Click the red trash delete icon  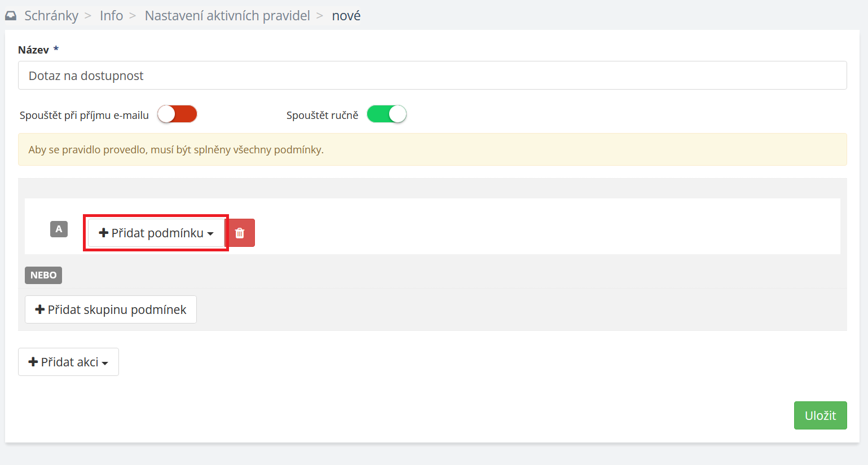click(x=240, y=233)
